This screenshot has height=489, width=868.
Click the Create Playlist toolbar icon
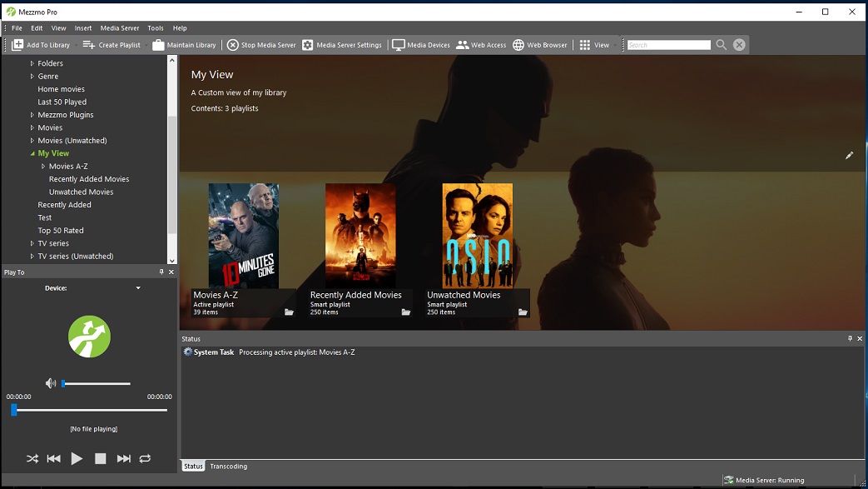click(x=88, y=45)
